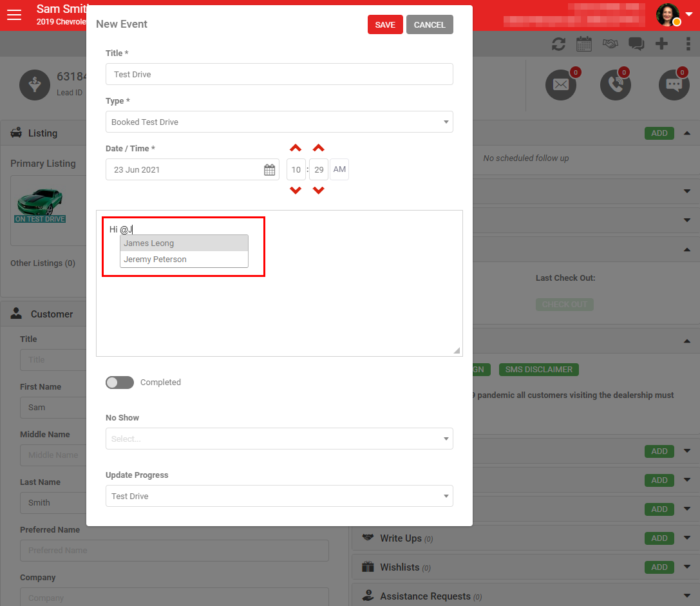Decrease the hour with down arrow
This screenshot has width=700, height=606.
point(296,190)
